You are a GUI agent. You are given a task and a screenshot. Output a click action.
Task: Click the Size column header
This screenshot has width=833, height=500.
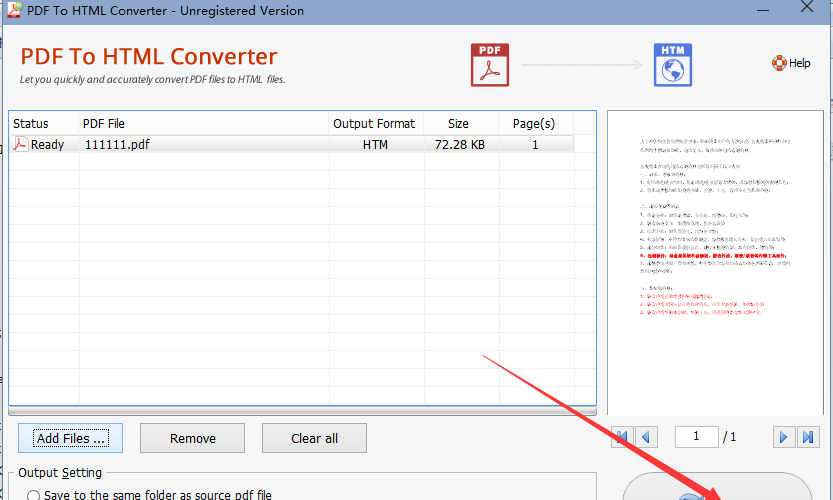pyautogui.click(x=461, y=124)
